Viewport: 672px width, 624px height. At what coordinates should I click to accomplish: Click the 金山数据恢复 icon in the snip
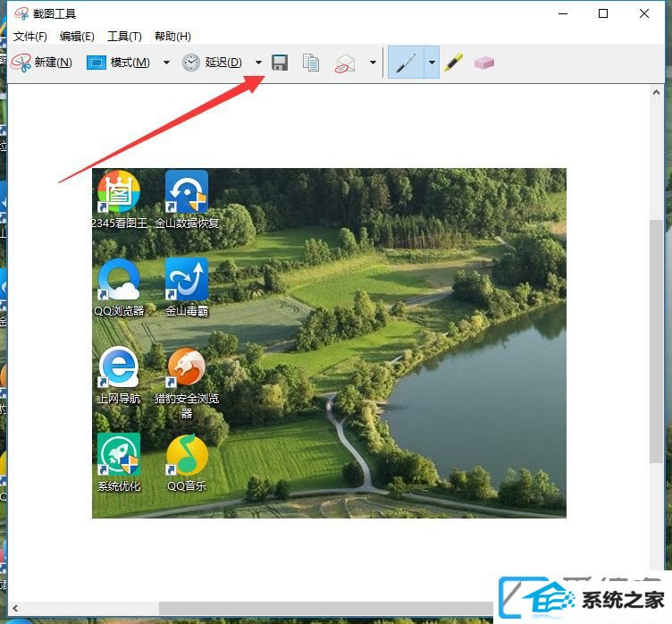(x=187, y=191)
